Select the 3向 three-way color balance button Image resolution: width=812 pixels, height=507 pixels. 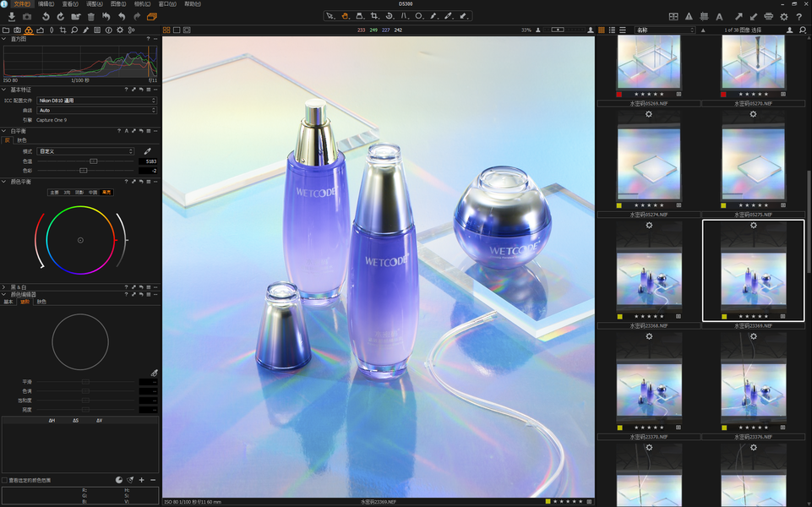(67, 192)
